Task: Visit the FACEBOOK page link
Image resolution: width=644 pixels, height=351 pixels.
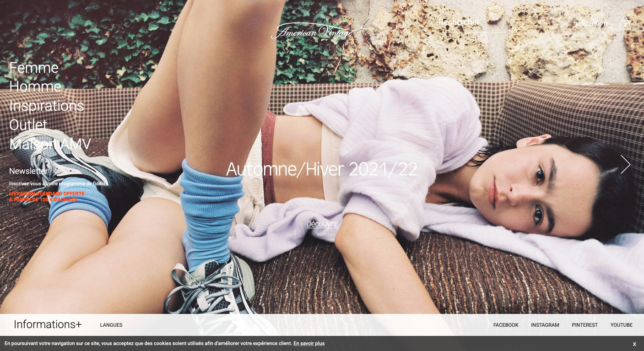Action: [506, 325]
